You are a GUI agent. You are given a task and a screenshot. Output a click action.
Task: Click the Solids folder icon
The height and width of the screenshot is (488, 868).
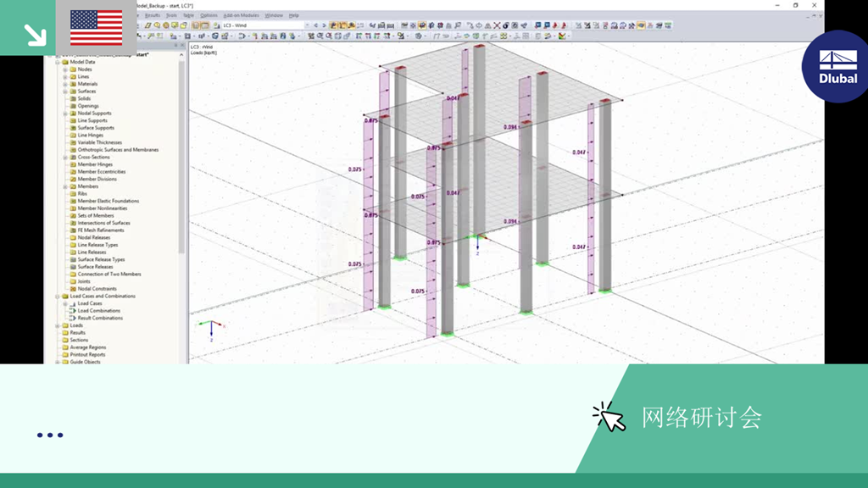click(x=73, y=98)
